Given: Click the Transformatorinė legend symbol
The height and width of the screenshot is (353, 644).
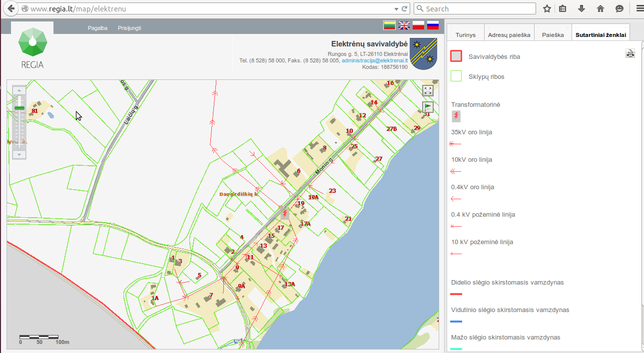Looking at the screenshot, I should [x=456, y=116].
